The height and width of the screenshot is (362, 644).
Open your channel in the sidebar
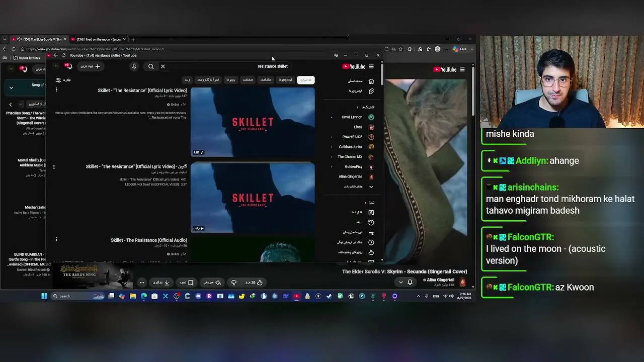363,212
